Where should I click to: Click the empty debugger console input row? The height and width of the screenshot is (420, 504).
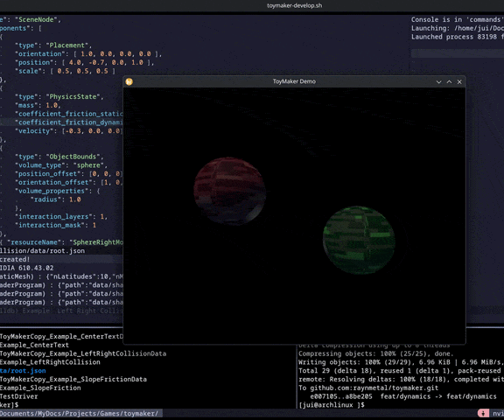click(x=458, y=53)
